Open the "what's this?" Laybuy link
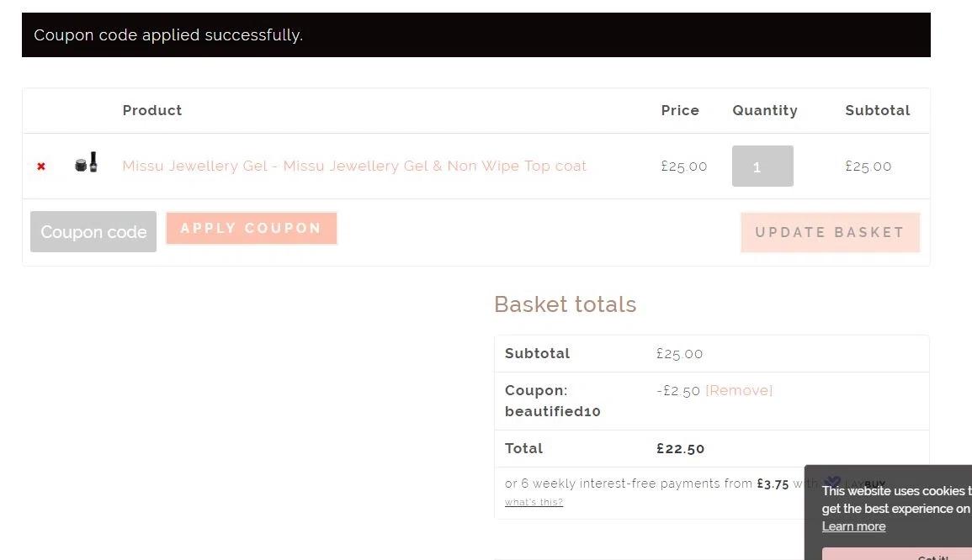 [x=534, y=502]
